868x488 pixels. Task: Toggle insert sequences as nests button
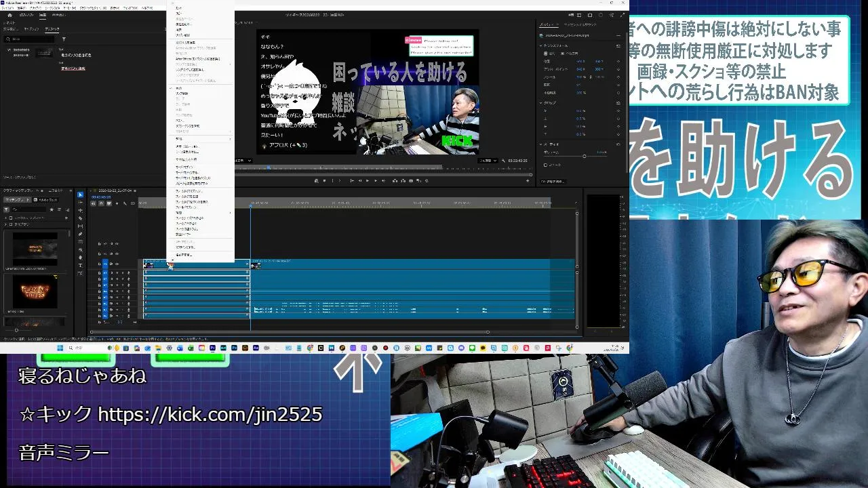click(93, 203)
